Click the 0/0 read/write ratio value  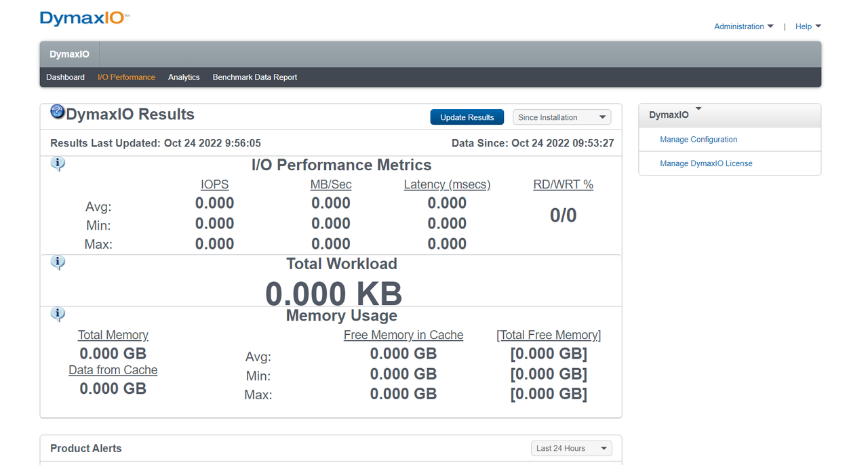tap(563, 216)
